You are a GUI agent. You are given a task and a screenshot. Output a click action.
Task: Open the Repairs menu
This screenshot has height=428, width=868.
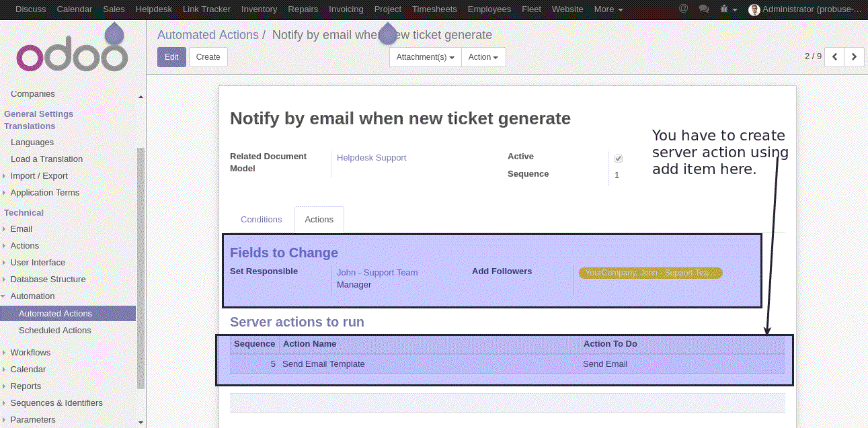tap(303, 9)
